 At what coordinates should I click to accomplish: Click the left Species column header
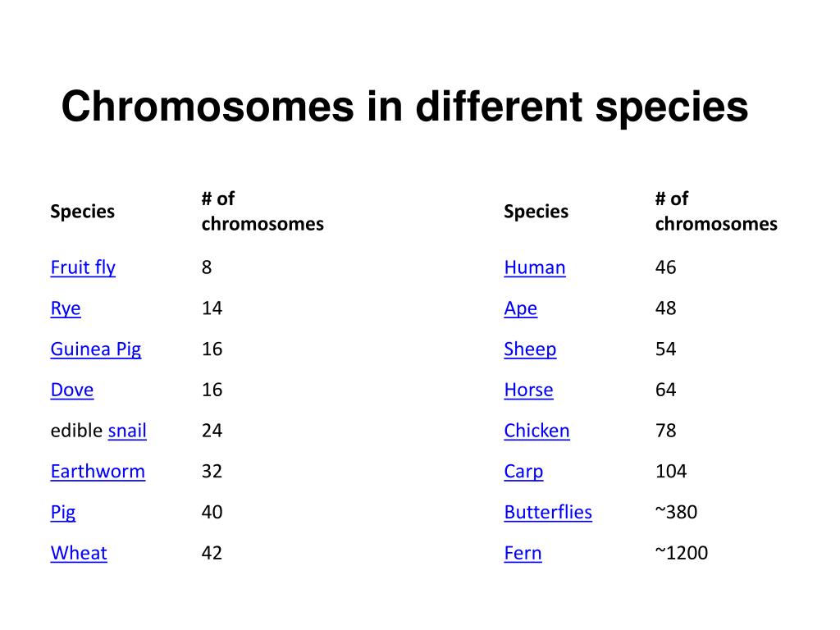point(83,211)
